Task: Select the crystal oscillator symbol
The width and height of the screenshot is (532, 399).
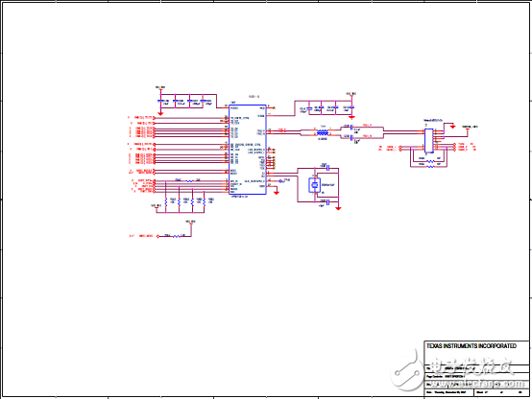Action: [314, 185]
